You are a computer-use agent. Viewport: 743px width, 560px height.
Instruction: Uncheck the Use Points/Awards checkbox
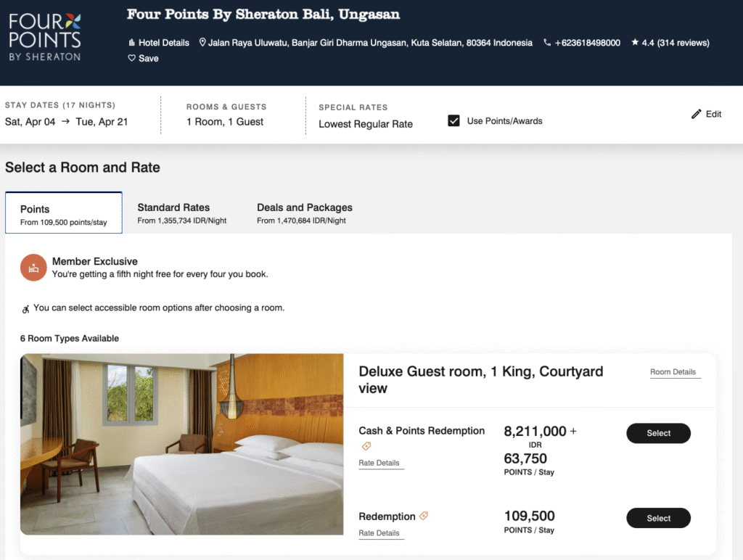point(454,120)
